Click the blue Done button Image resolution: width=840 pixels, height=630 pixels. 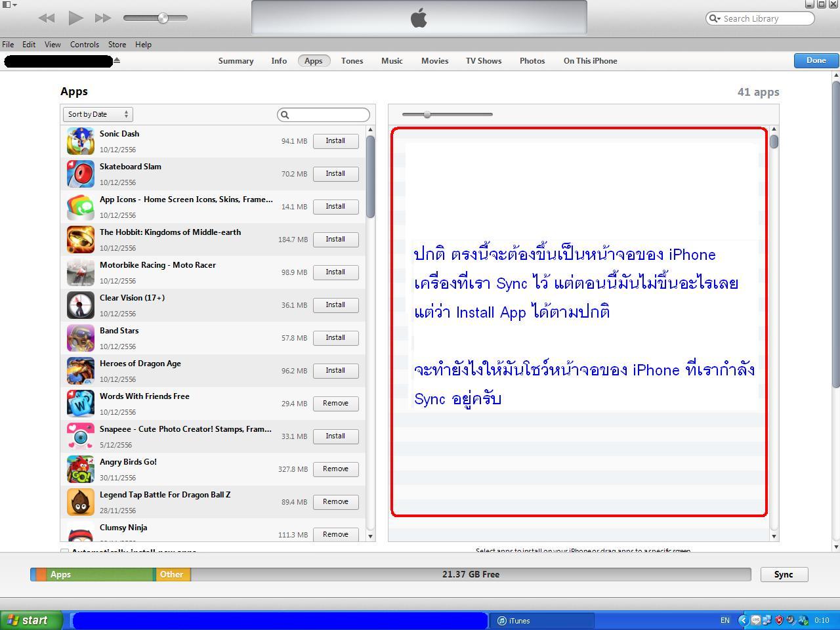click(816, 60)
